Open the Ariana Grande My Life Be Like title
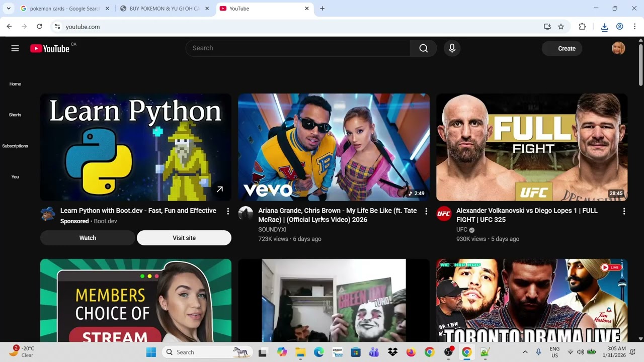The width and height of the screenshot is (644, 362). [338, 215]
